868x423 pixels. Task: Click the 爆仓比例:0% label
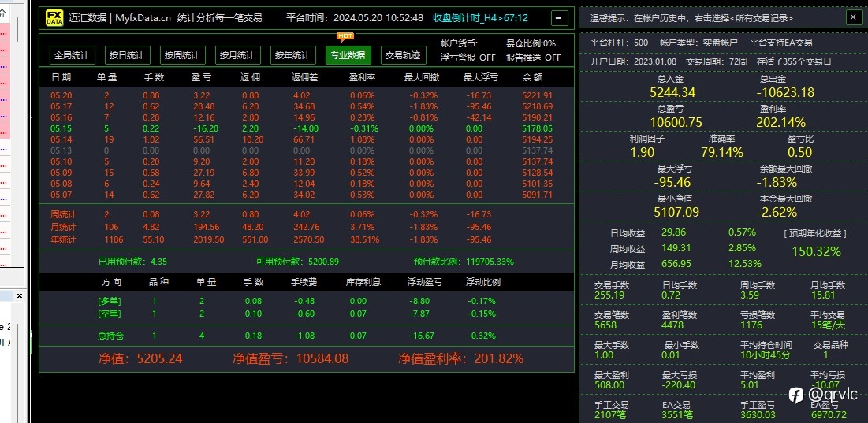coord(531,43)
